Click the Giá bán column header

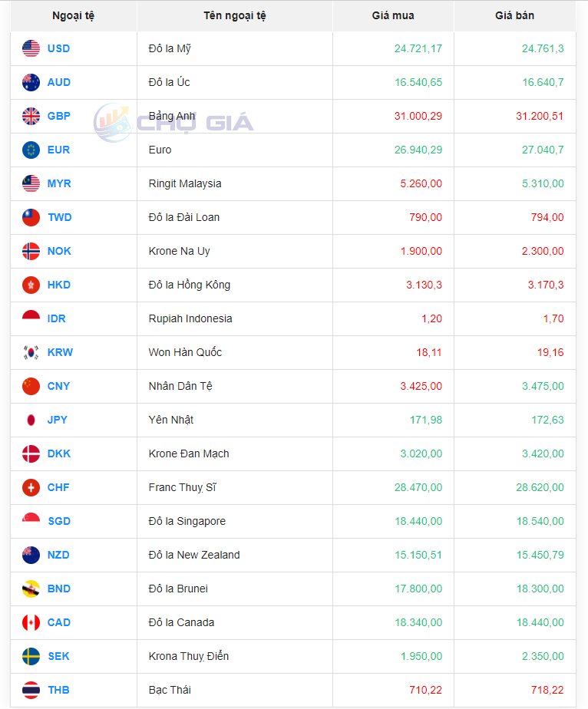514,15
